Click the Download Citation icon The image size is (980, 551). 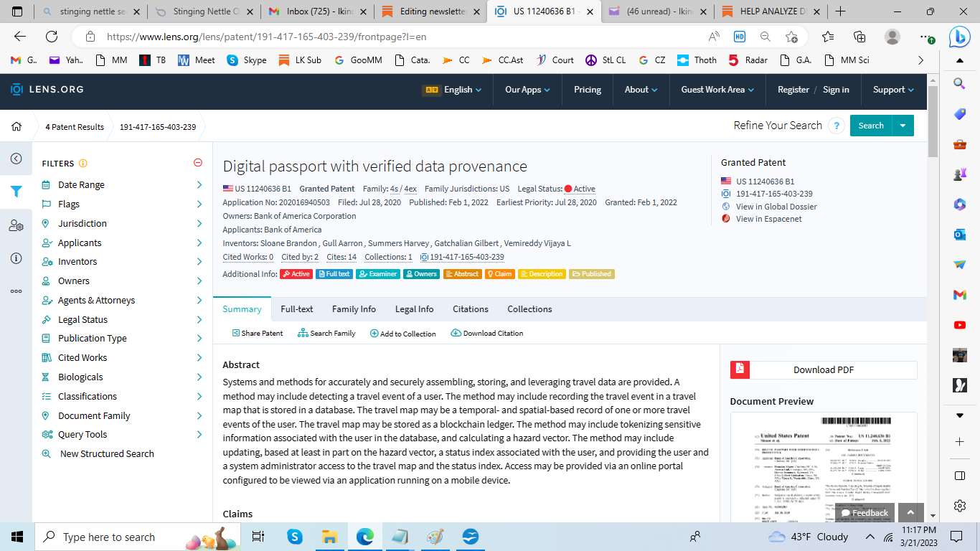(456, 333)
